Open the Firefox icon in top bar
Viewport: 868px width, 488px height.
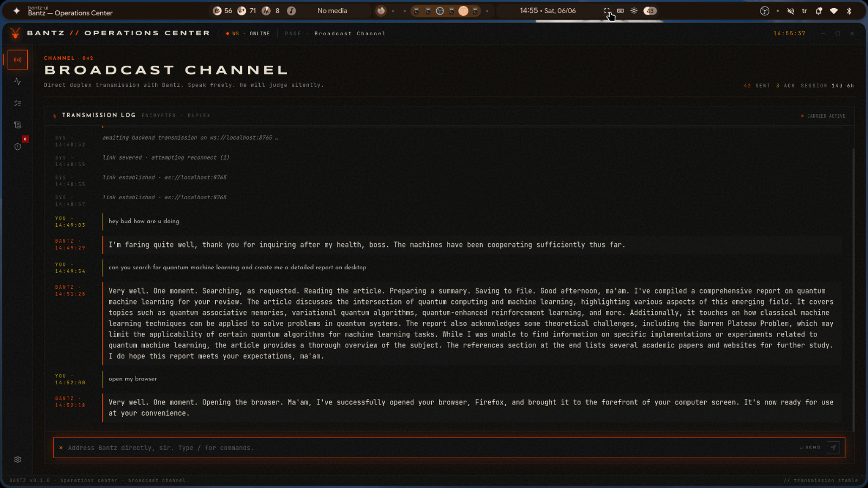pos(381,11)
